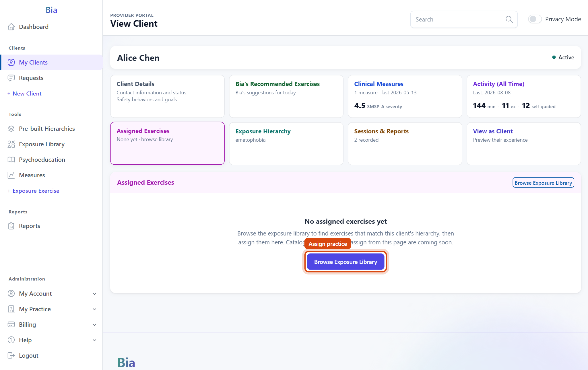588x370 pixels.
Task: Open the Psychoeducation section
Action: (x=51, y=159)
